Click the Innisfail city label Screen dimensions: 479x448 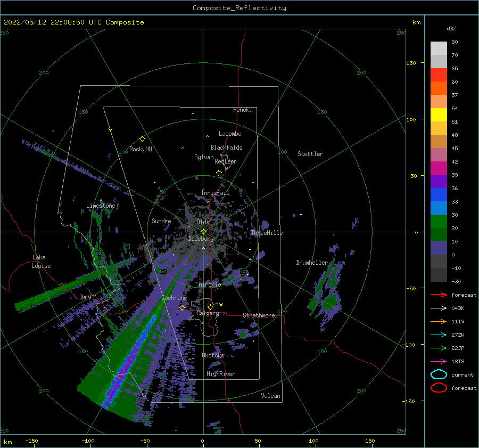215,193
